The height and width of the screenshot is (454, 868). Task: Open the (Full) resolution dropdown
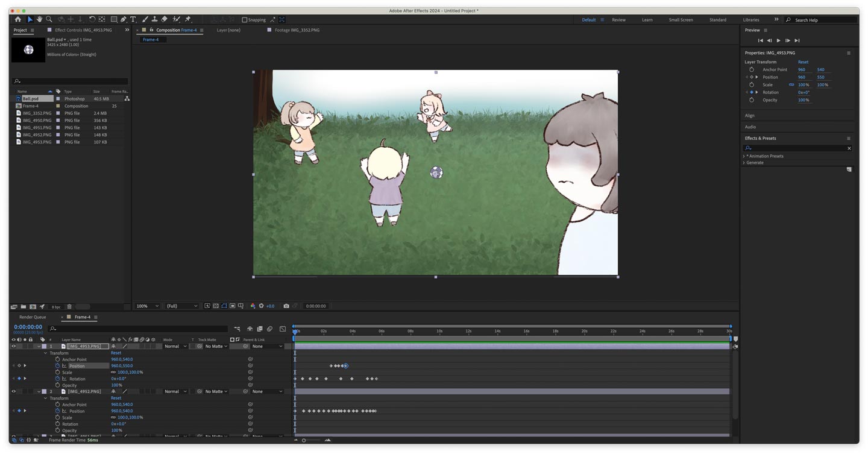tap(182, 306)
